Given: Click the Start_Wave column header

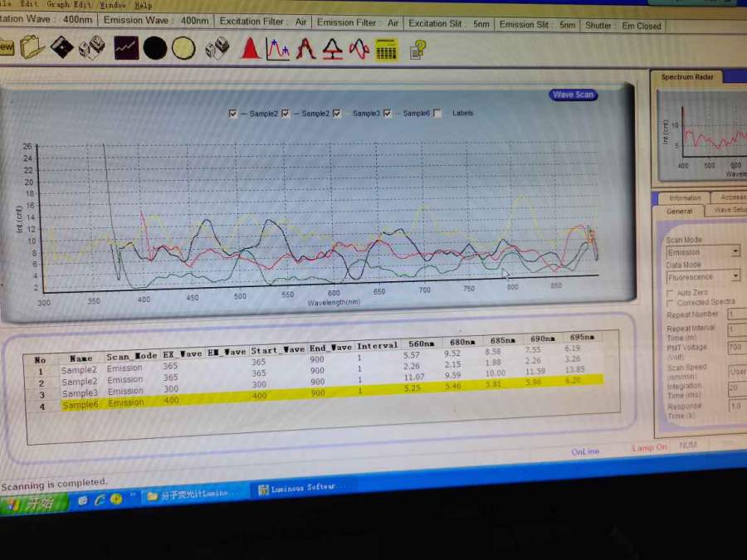Looking at the screenshot, I should (278, 349).
